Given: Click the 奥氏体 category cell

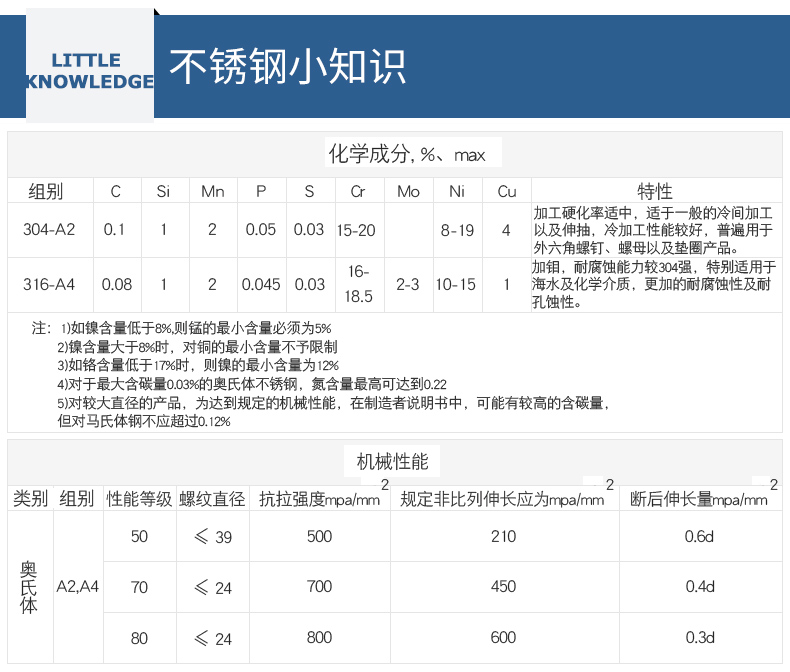Looking at the screenshot, I should click(x=29, y=587).
